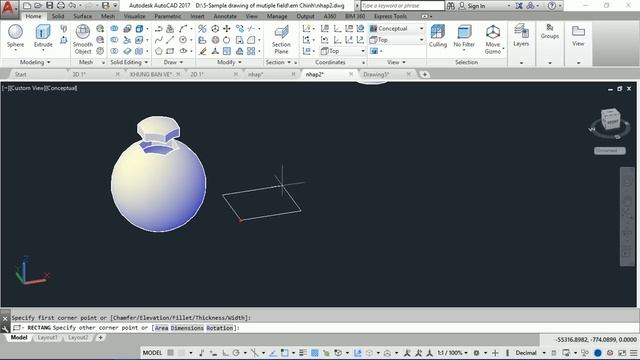Toggle Clean Screen in status bar
Viewport: 640px width, 360px height.
tap(622, 353)
